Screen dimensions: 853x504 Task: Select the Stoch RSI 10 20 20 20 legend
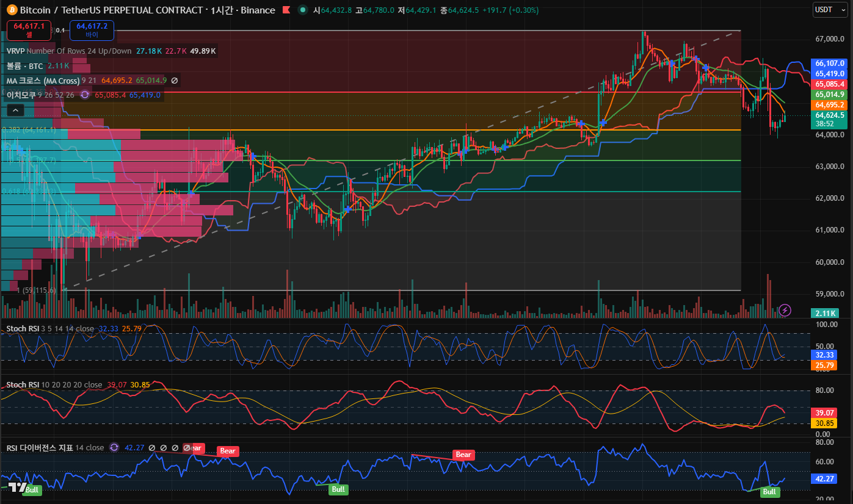[54, 385]
